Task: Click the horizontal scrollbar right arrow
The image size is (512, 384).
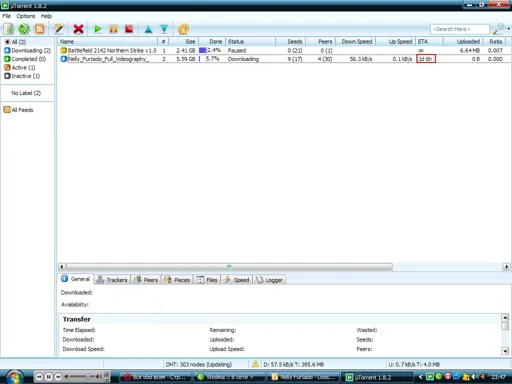Action: click(507, 267)
